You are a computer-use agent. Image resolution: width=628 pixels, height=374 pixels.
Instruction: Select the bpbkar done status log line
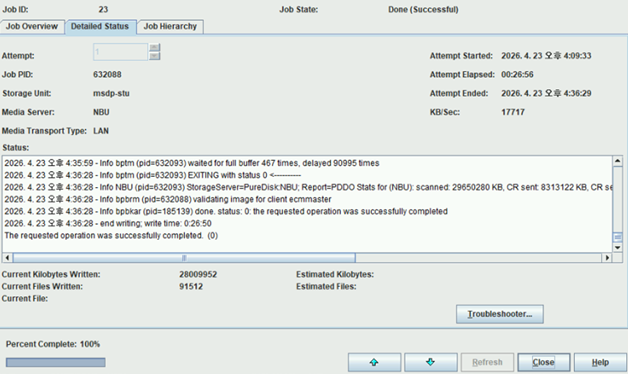[x=226, y=211]
